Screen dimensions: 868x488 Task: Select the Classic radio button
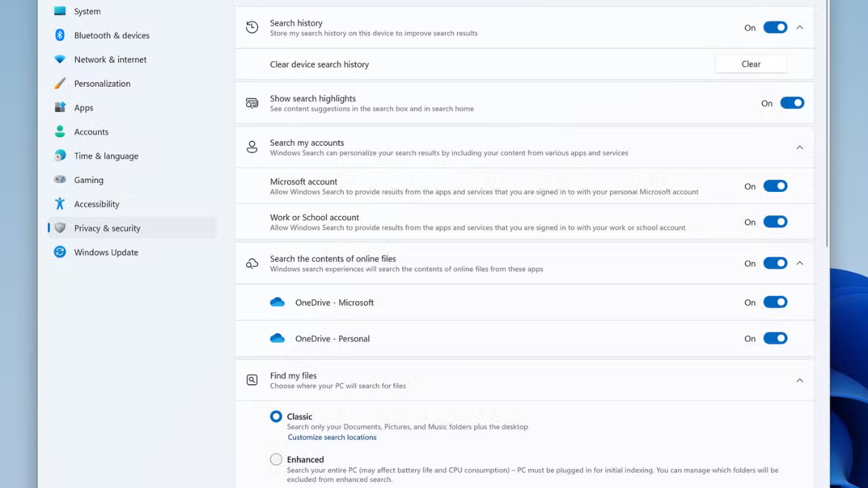(x=276, y=417)
